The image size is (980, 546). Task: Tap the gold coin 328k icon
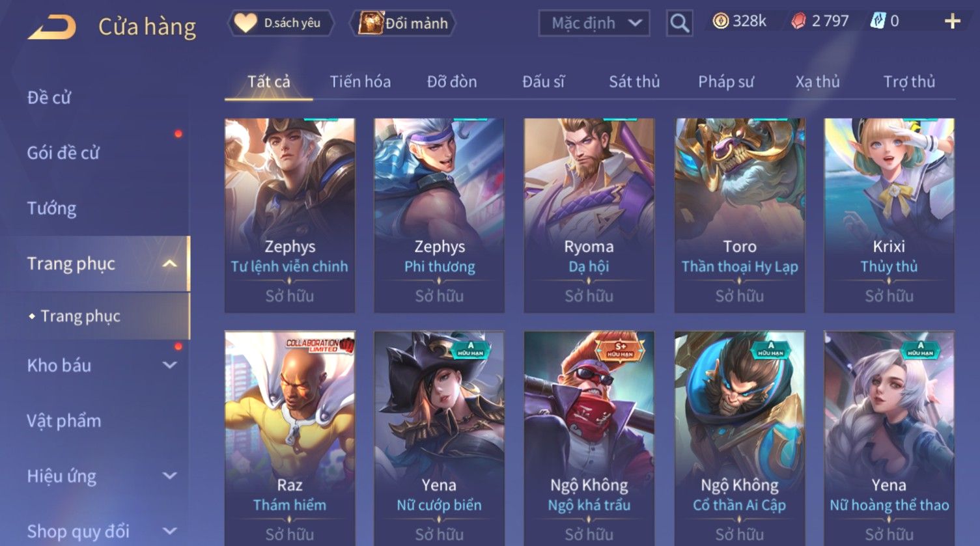(720, 21)
